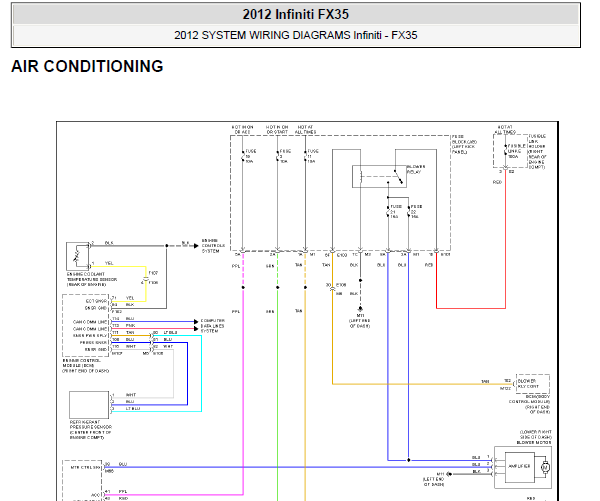Click the 'FUSE 19 10A' symbol label
Image resolution: width=600 pixels, height=501 pixels.
[x=250, y=156]
